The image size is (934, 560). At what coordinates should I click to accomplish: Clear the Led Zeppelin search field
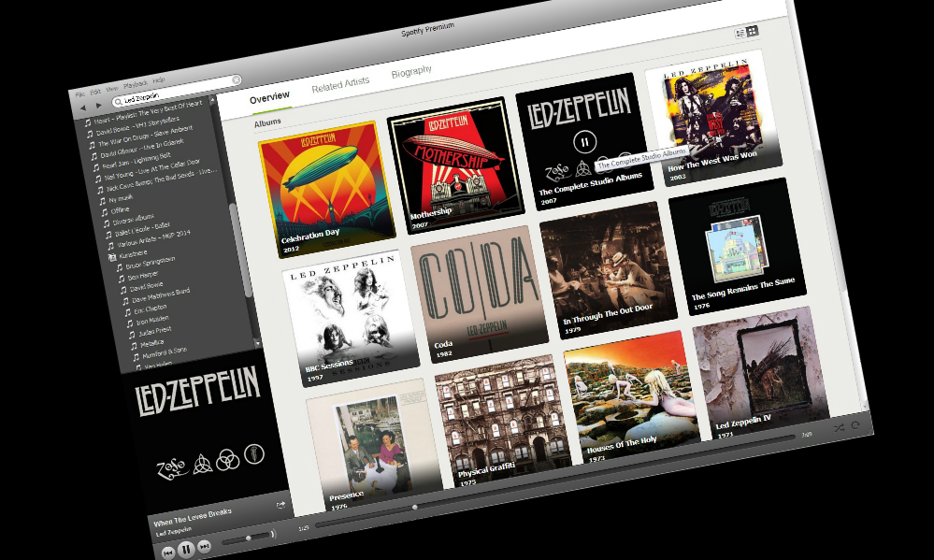[x=236, y=80]
